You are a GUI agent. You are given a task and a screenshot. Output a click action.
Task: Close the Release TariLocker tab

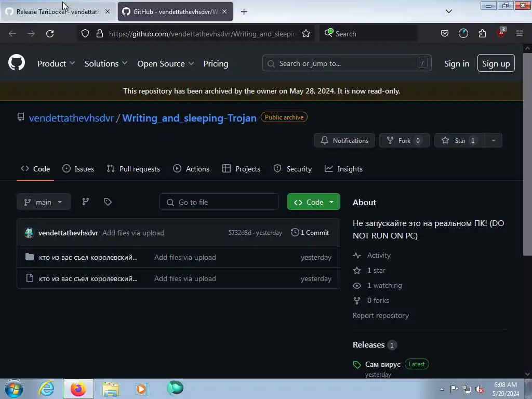108,11
